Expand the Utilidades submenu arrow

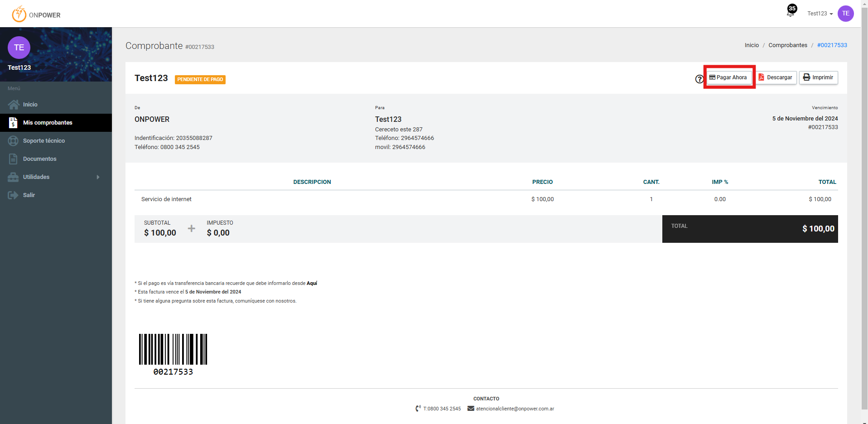click(98, 177)
